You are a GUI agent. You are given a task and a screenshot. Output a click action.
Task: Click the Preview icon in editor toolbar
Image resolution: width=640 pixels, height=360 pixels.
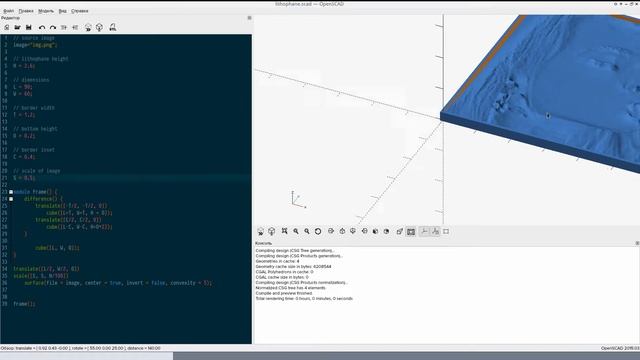click(88, 27)
